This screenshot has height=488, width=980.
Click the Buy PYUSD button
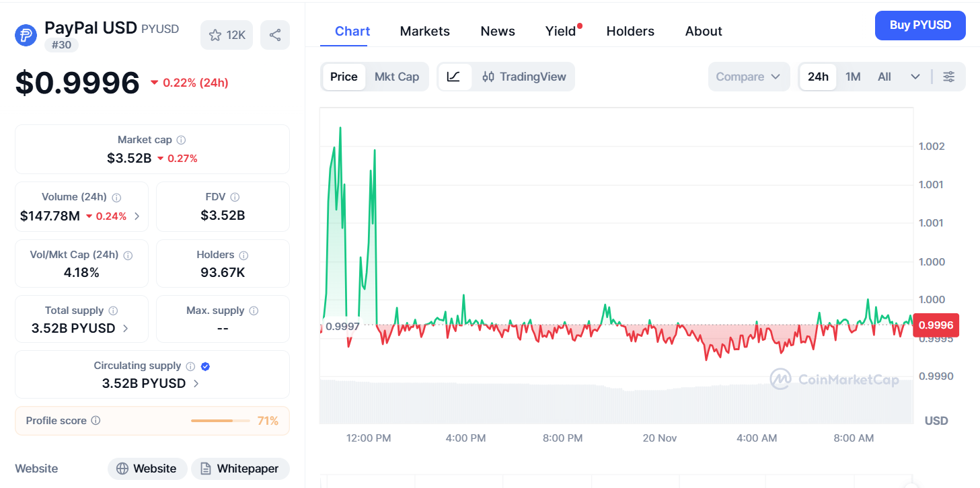(x=919, y=26)
